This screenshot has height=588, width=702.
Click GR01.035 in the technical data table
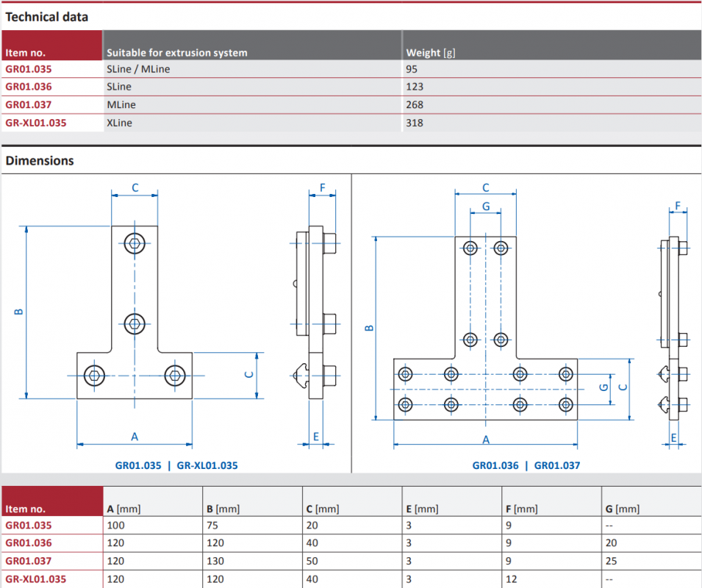[29, 69]
